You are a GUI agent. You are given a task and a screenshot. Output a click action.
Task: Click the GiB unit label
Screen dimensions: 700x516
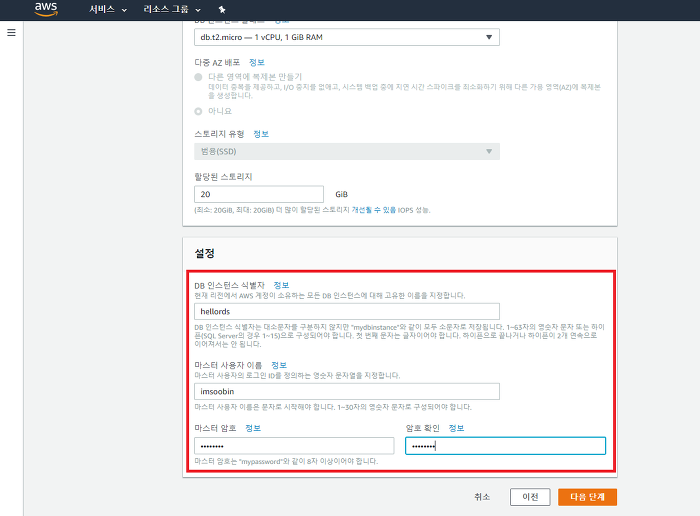[342, 194]
